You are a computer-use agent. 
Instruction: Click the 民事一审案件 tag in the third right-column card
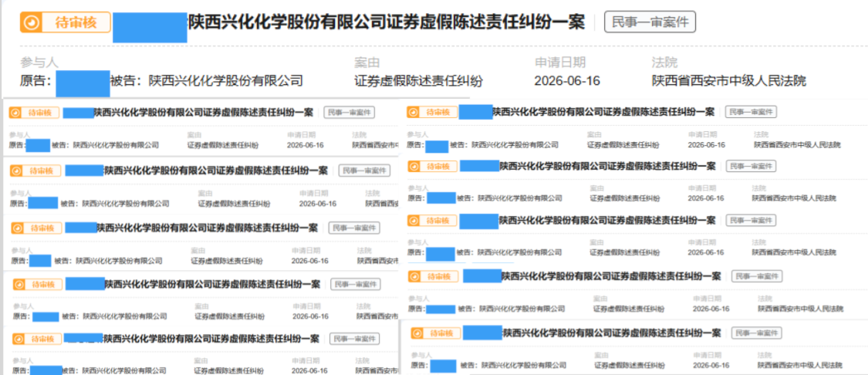(x=751, y=221)
